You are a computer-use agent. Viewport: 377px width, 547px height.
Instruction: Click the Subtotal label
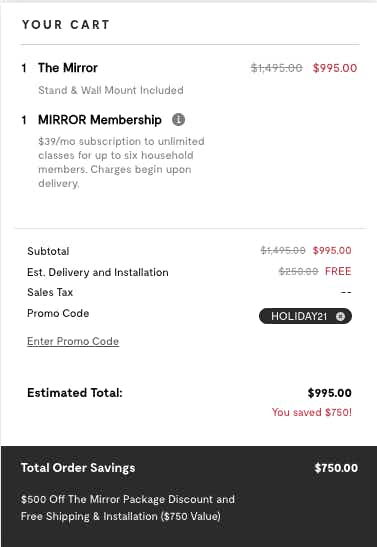click(48, 251)
